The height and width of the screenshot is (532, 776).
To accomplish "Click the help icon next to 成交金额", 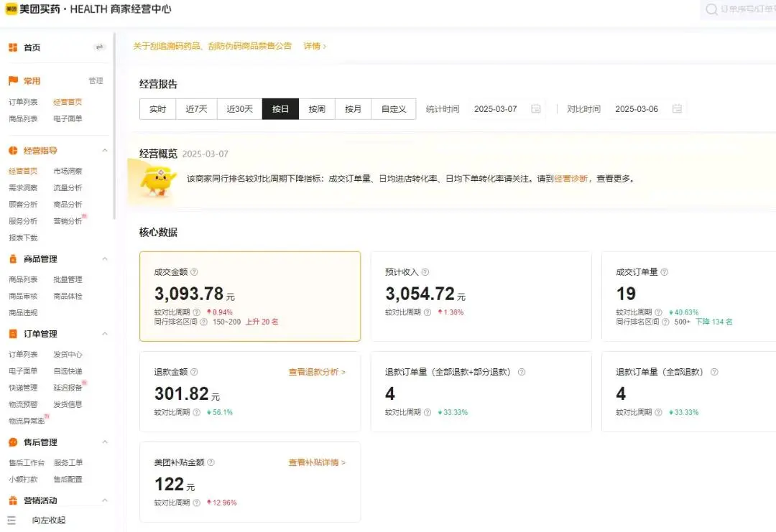I will click(x=194, y=272).
